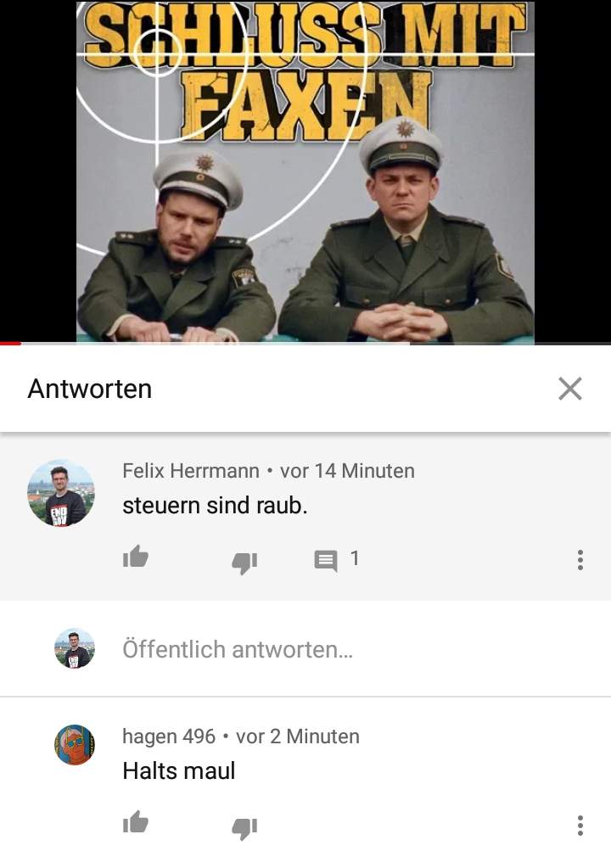Open Felix Herrmann's profile picture
Viewport: 611px width, 868px height.
tap(61, 493)
